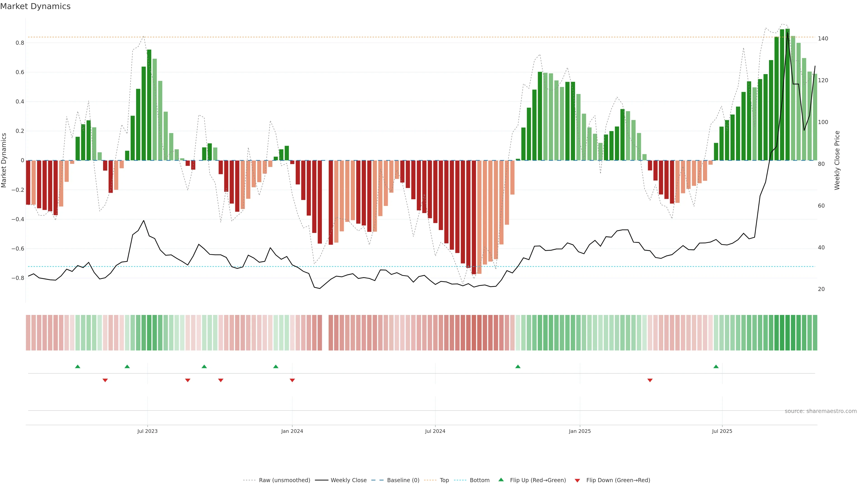Click the leftmost red Flip Down triangle marker
This screenshot has width=868, height=488.
[x=105, y=380]
